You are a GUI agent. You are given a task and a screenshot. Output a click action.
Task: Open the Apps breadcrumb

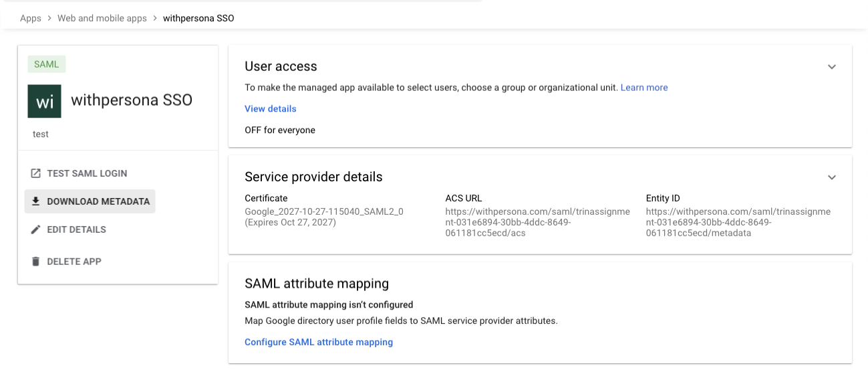tap(31, 18)
